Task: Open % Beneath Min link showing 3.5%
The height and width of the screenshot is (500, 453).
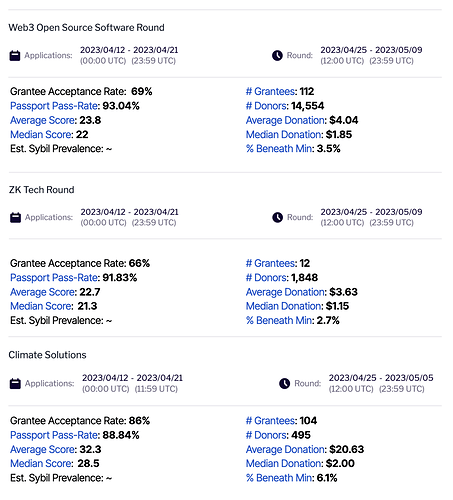Action: (x=279, y=149)
